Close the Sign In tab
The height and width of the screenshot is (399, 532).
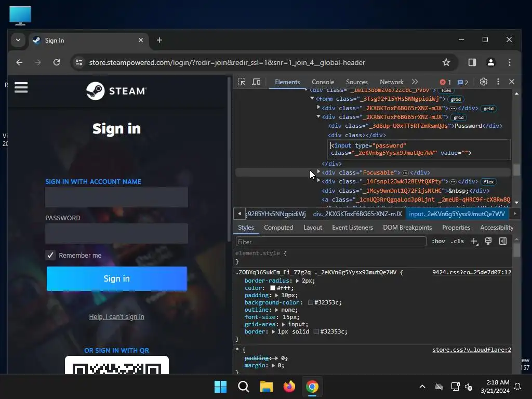tap(140, 40)
